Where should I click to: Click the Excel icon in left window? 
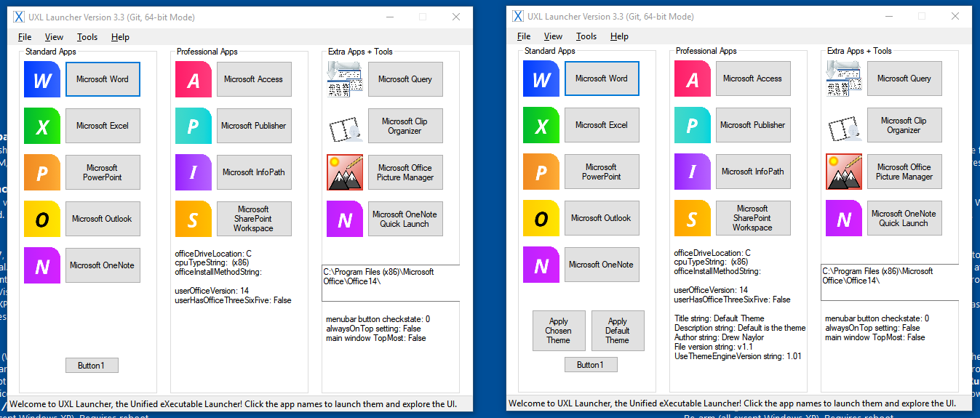click(42, 126)
